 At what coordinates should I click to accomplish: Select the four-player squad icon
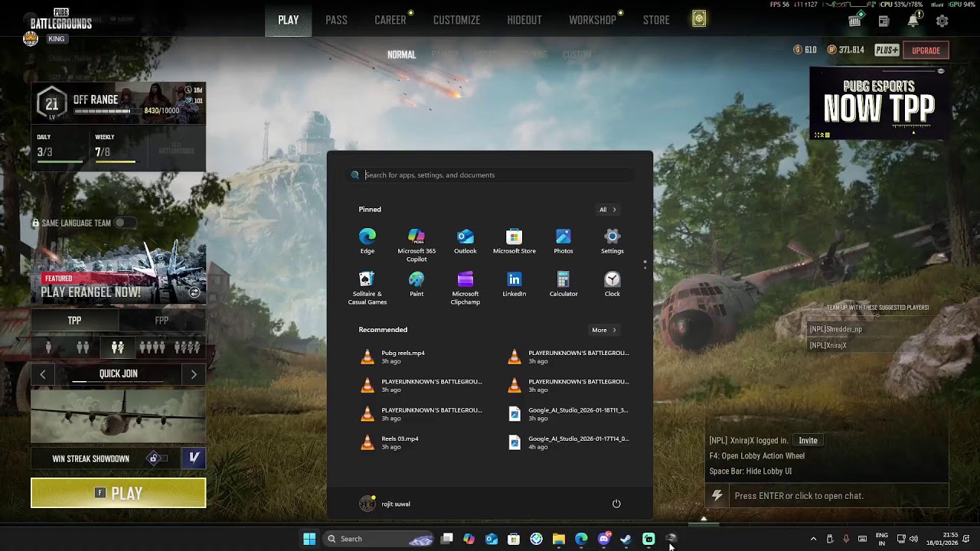coord(152,347)
